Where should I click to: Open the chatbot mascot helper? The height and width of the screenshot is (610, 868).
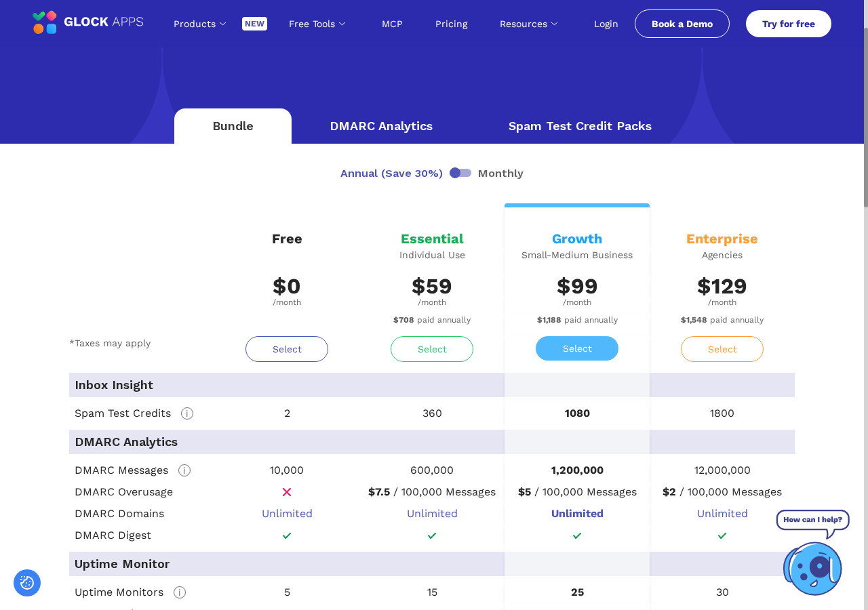click(x=812, y=569)
